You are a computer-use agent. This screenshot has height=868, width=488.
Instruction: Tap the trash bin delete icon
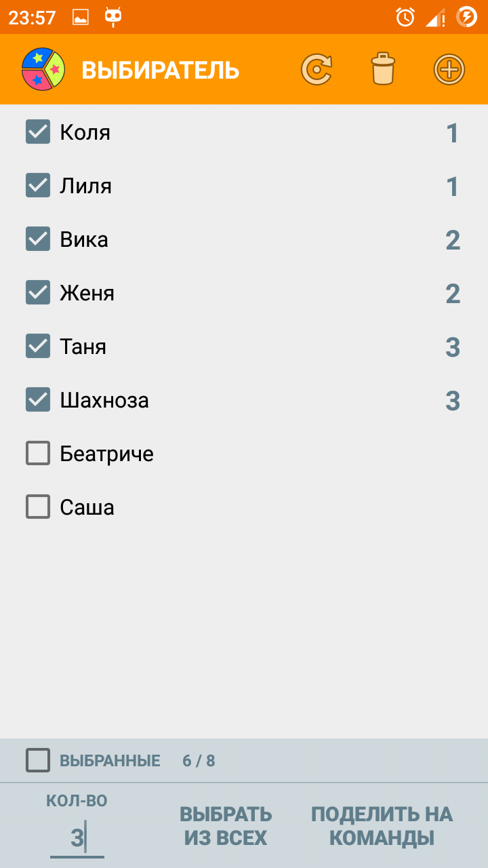pos(383,70)
